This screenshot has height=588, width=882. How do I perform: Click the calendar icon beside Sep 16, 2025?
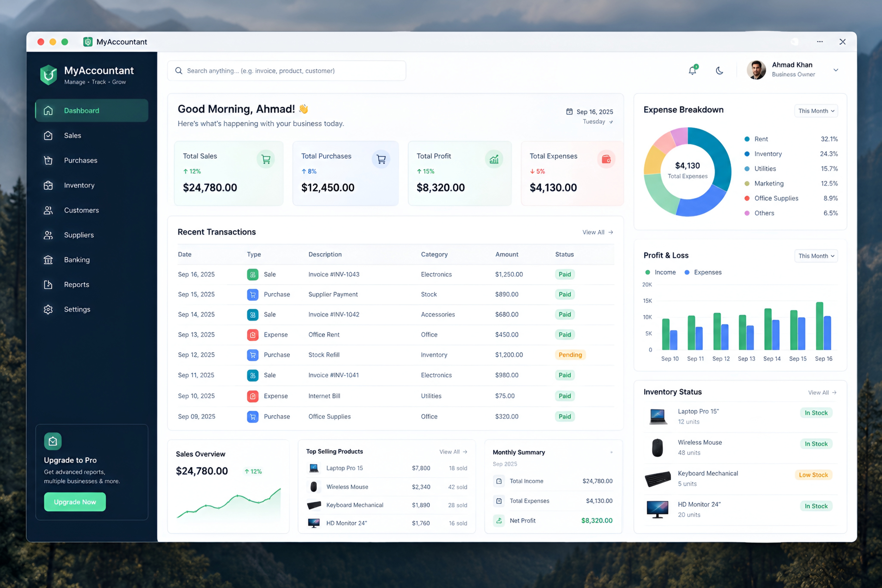click(569, 111)
